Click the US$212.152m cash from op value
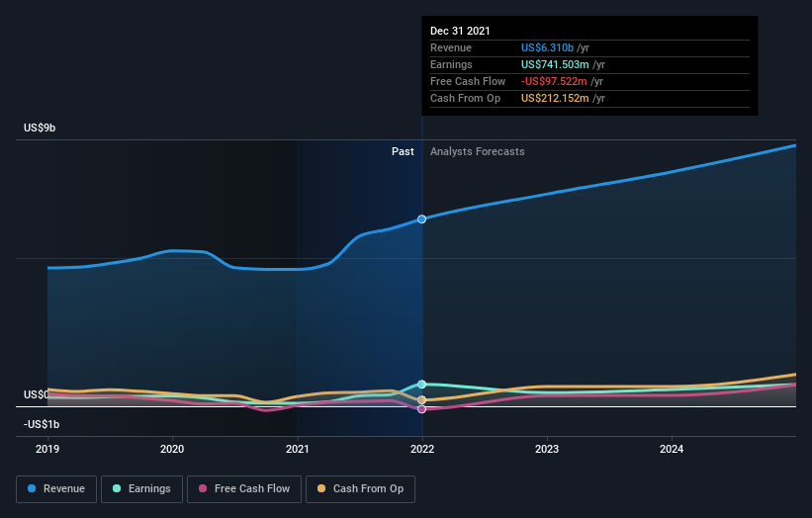The height and width of the screenshot is (518, 812). tap(555, 98)
